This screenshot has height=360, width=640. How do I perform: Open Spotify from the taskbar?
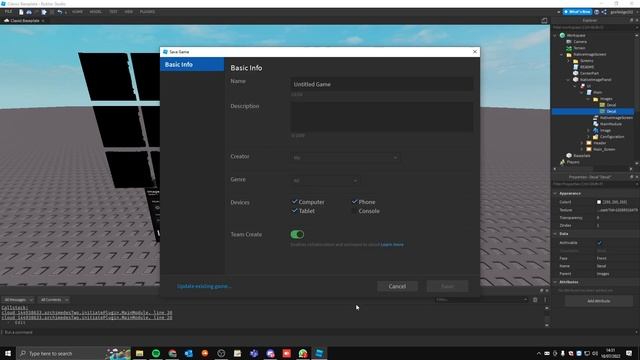click(156, 353)
